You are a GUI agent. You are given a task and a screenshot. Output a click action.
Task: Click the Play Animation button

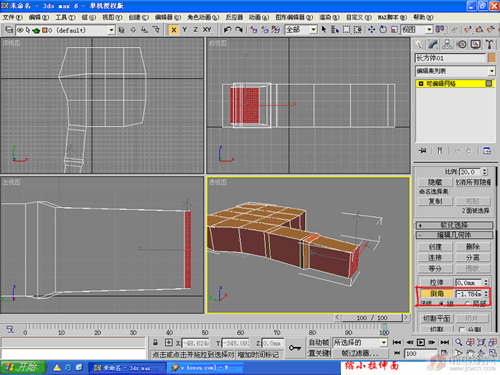click(421, 342)
